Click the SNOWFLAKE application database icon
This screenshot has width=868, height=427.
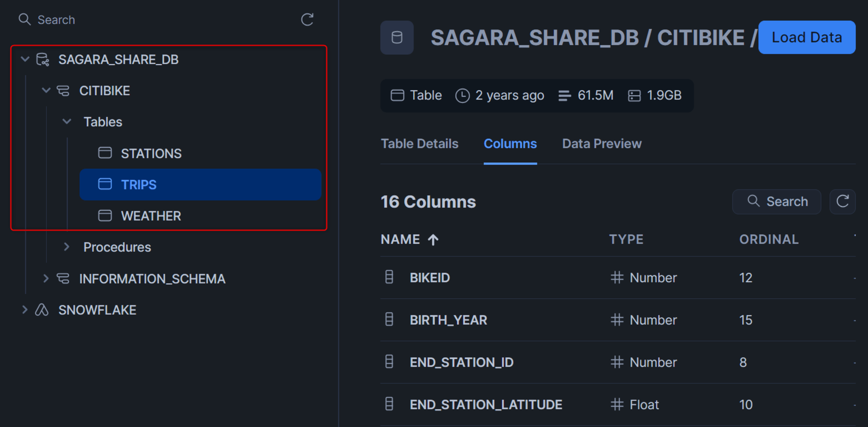[42, 310]
